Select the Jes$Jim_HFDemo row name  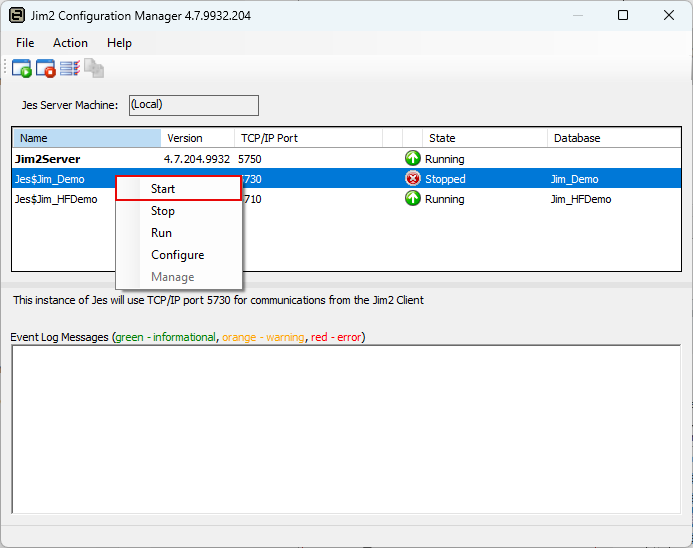(x=56, y=199)
